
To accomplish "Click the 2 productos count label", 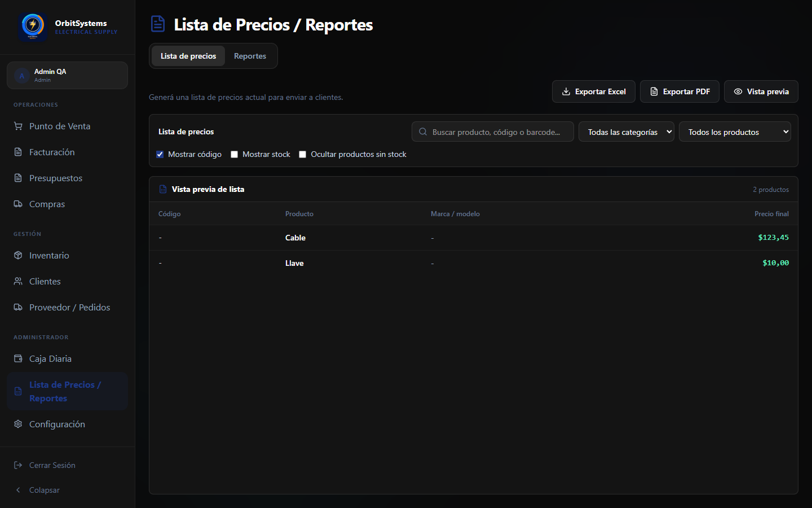I will 771,190.
